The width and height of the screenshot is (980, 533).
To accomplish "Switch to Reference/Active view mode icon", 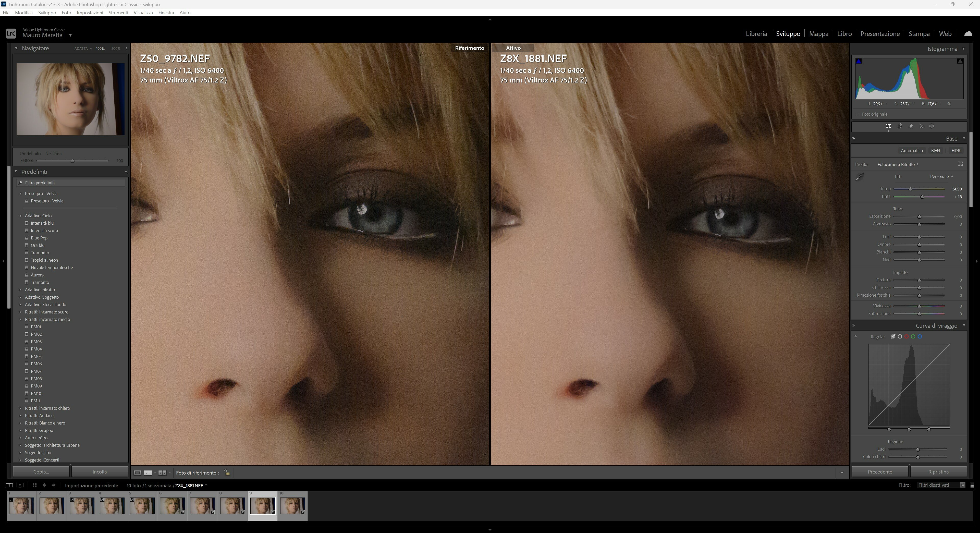I will point(148,473).
